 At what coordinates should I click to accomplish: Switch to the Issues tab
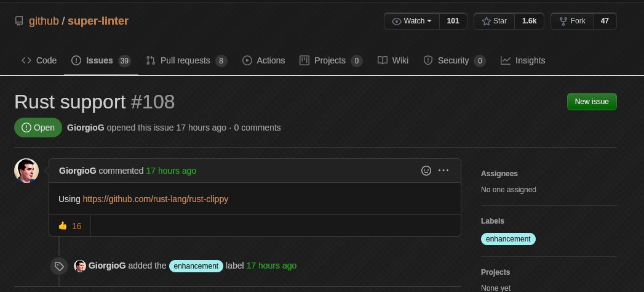coord(101,60)
